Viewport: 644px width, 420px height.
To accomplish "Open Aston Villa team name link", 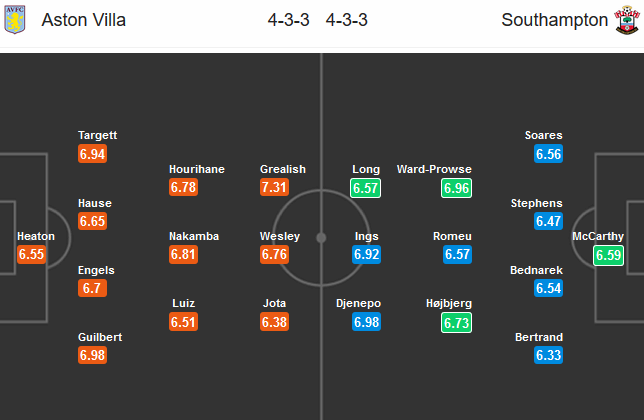I will click(x=84, y=20).
